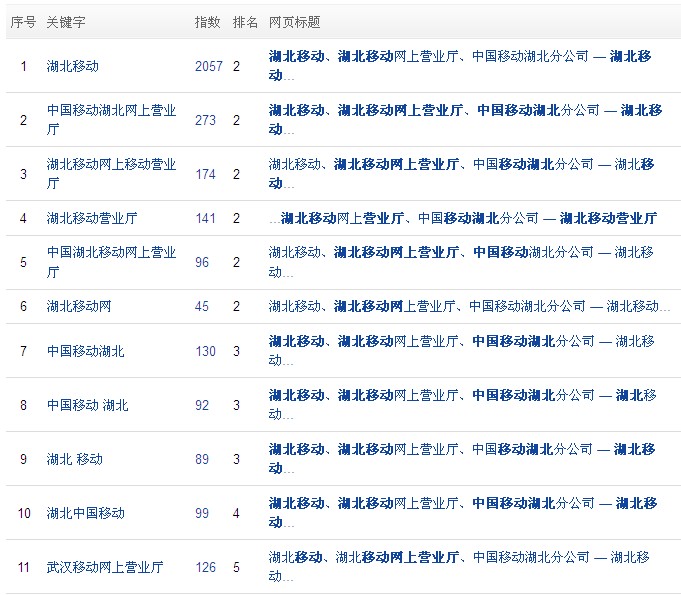Select sequence number 6

[23, 307]
